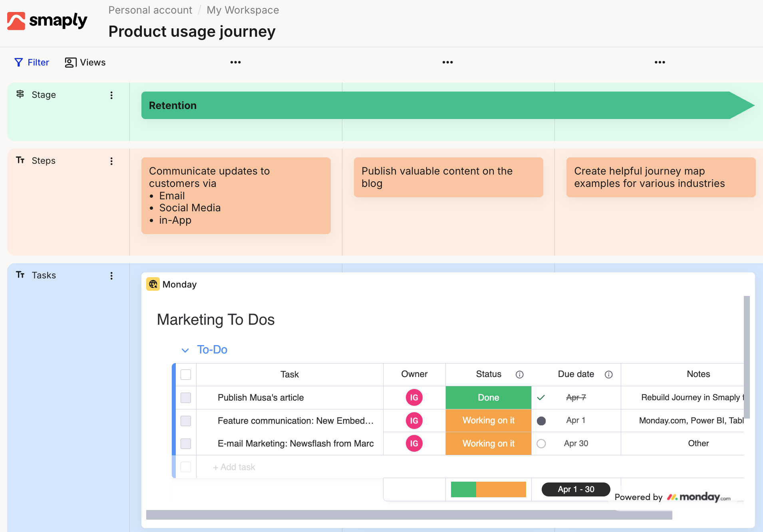This screenshot has width=763, height=532.
Task: Click the Steps lane text icon
Action: 20,160
